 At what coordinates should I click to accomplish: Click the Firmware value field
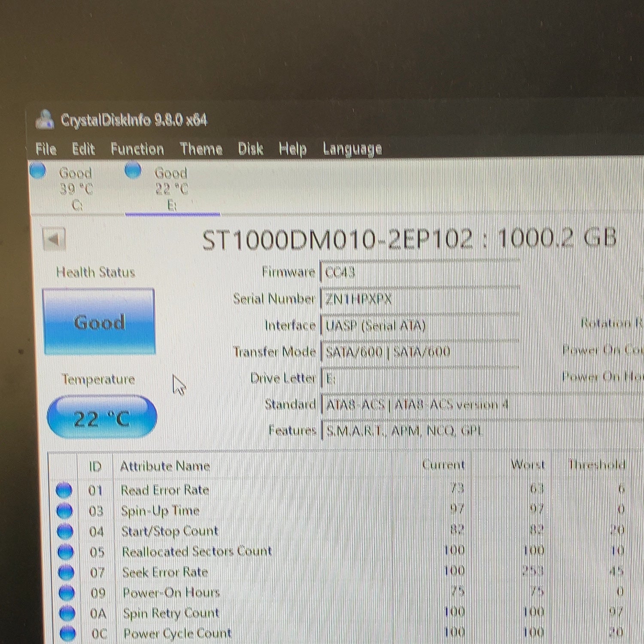(x=420, y=272)
